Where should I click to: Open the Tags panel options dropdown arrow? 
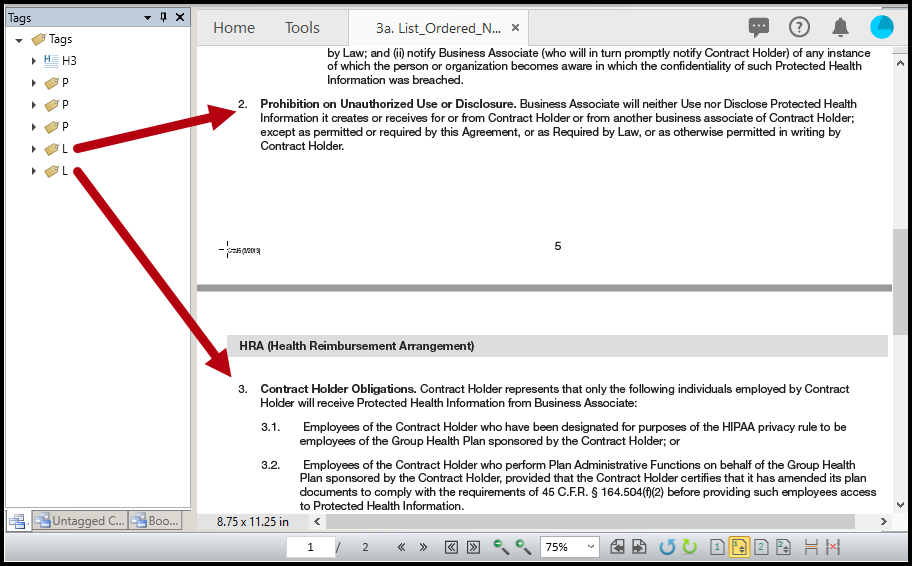point(148,18)
